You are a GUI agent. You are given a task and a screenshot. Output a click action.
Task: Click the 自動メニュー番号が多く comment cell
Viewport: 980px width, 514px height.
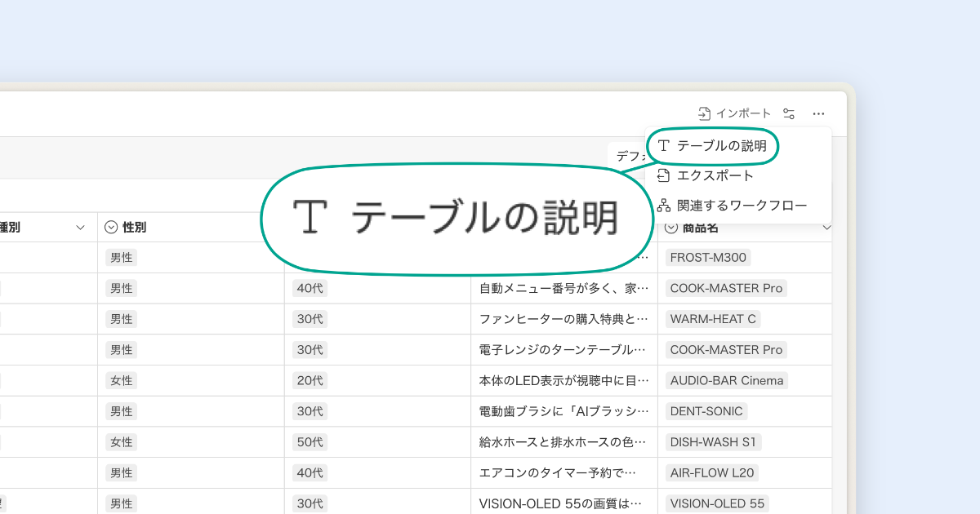[564, 288]
